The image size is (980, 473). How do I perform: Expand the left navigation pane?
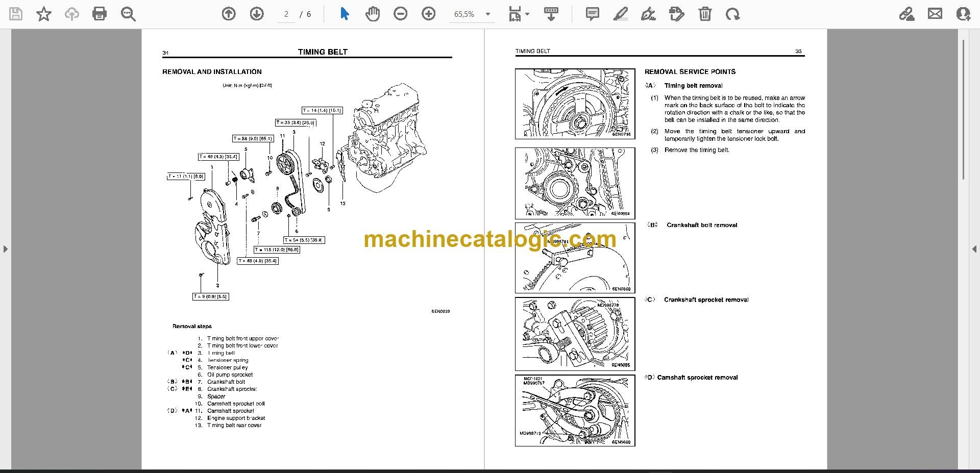click(x=5, y=249)
